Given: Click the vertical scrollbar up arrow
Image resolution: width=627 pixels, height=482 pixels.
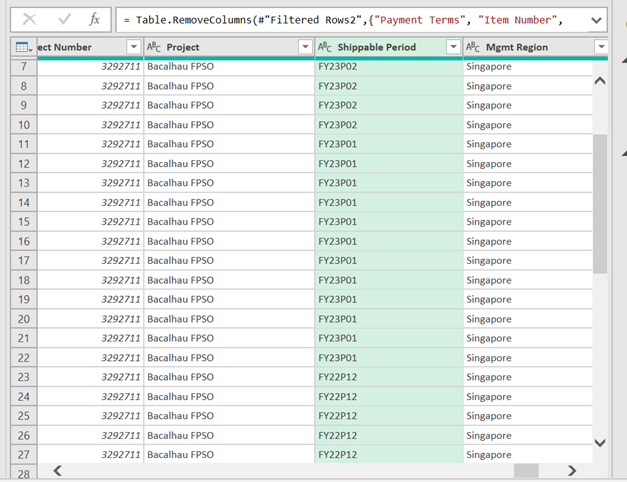Looking at the screenshot, I should pyautogui.click(x=600, y=81).
